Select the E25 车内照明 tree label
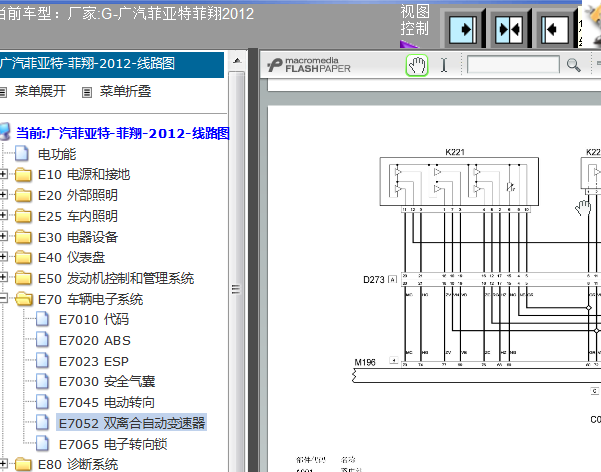 (x=77, y=216)
